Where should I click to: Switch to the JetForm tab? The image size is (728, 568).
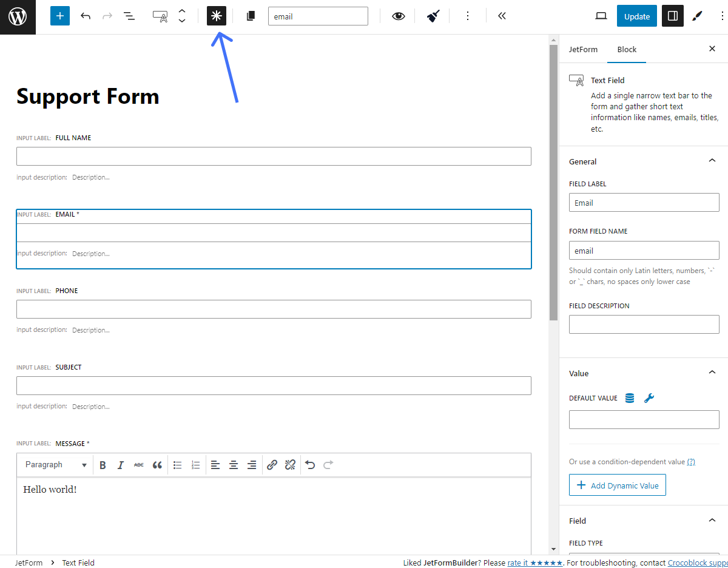583,50
